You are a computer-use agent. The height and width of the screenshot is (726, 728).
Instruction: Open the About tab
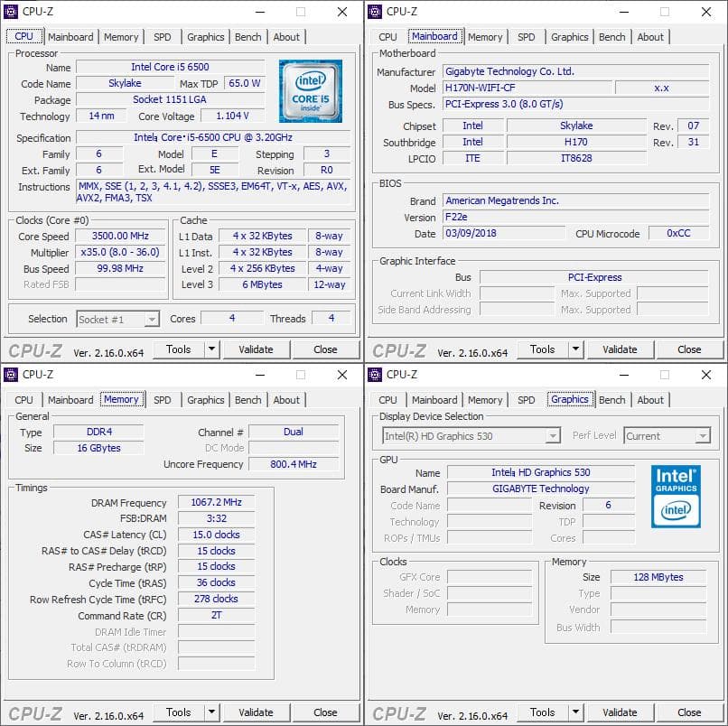[x=287, y=37]
